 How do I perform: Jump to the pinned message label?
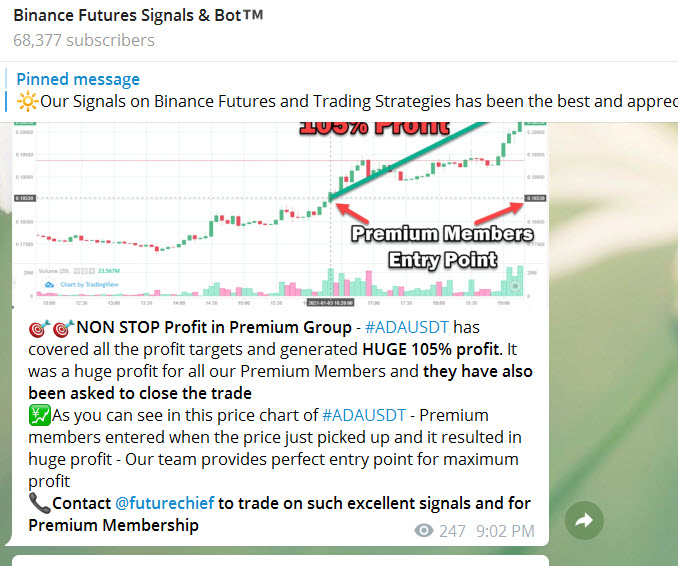click(78, 79)
